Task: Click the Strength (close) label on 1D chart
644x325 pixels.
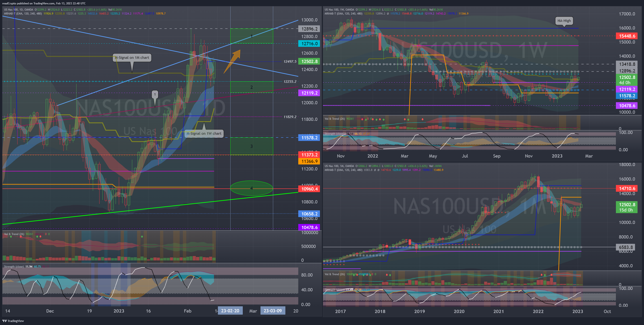Action: click(14, 266)
